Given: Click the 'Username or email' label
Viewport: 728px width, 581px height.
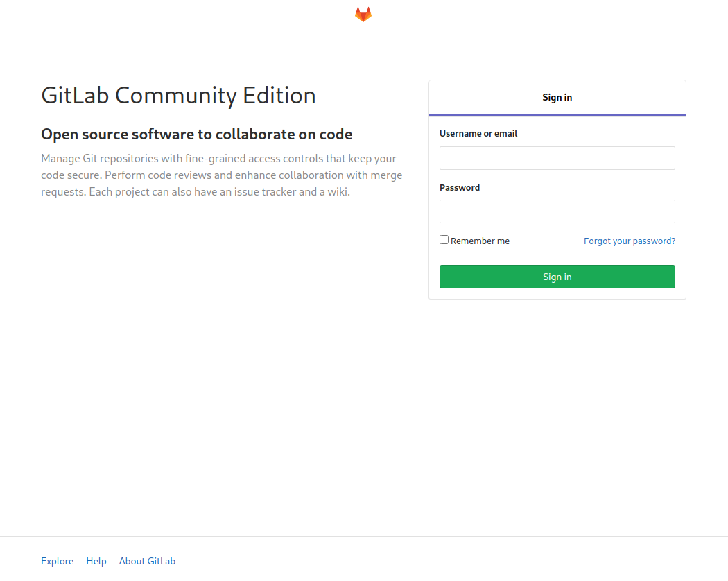Looking at the screenshot, I should 478,134.
